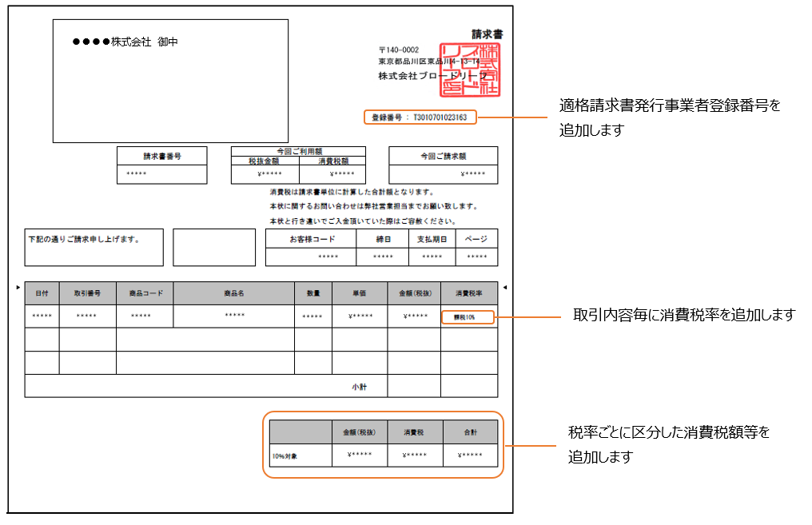Select the 請求書番号 header cell

coord(161,156)
